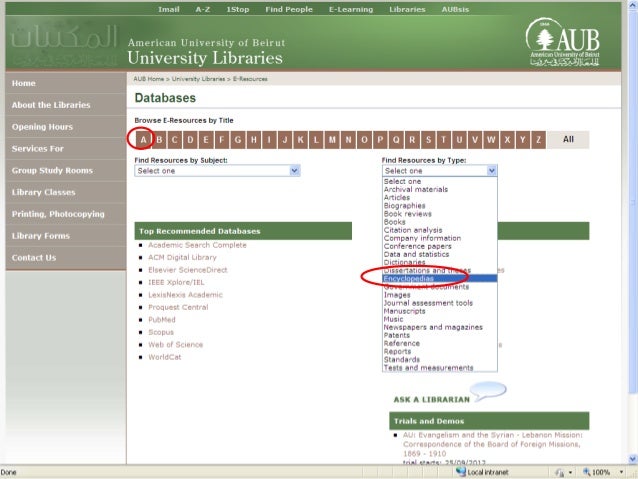Click the Local intranet zone icon
The image size is (638, 479).
tap(460, 471)
